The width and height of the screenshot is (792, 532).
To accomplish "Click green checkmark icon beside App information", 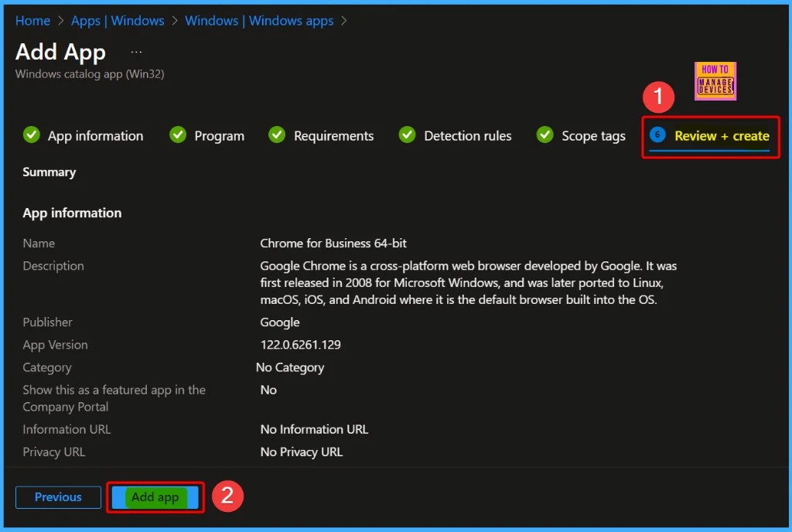I will (x=31, y=135).
